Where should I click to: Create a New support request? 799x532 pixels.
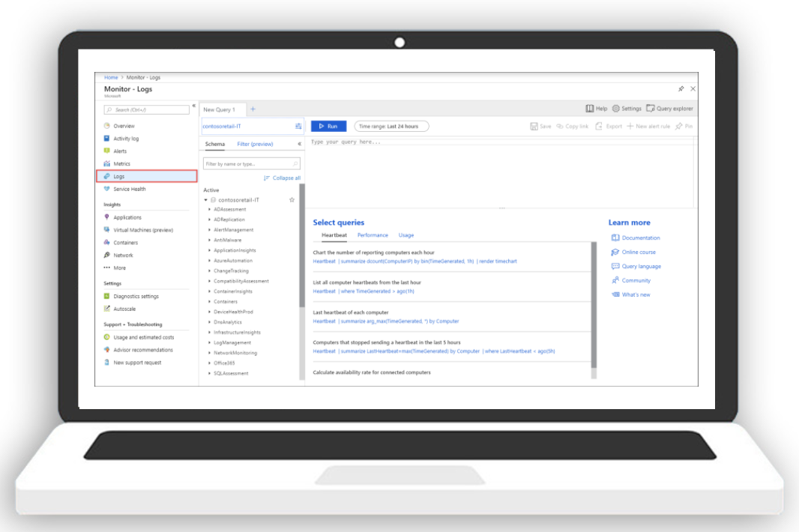pos(137,363)
